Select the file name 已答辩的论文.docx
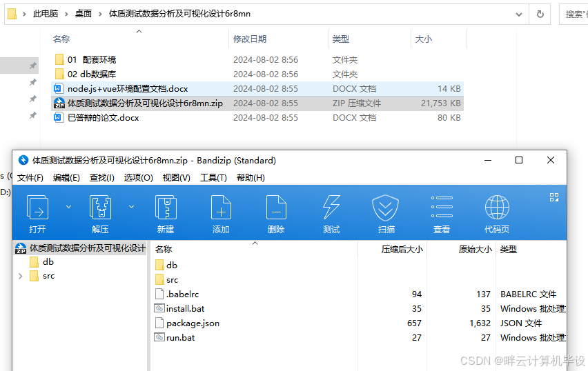Screen dimensions: 588x371 point(103,118)
